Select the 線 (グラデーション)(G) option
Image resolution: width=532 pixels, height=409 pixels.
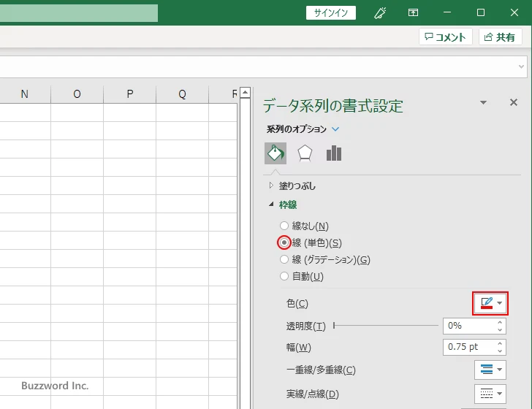tap(284, 259)
